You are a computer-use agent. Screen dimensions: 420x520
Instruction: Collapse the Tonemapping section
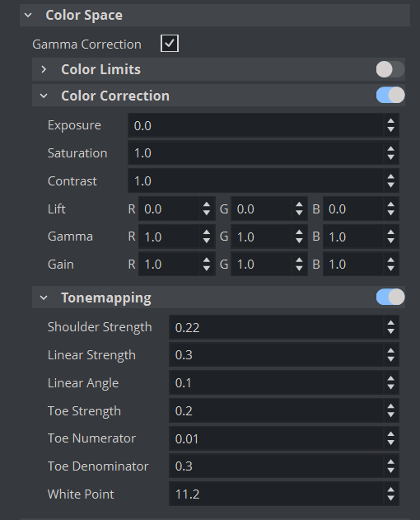tap(44, 297)
